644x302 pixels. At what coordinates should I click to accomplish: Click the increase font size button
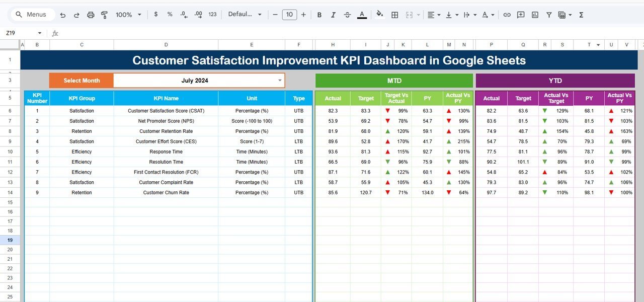pos(303,15)
